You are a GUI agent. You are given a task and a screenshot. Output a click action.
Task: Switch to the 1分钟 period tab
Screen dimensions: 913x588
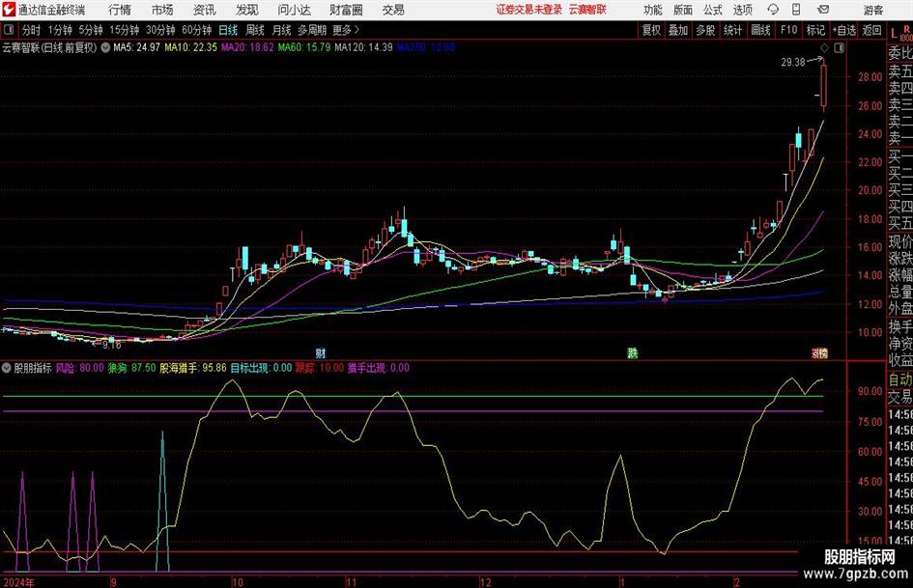click(60, 30)
